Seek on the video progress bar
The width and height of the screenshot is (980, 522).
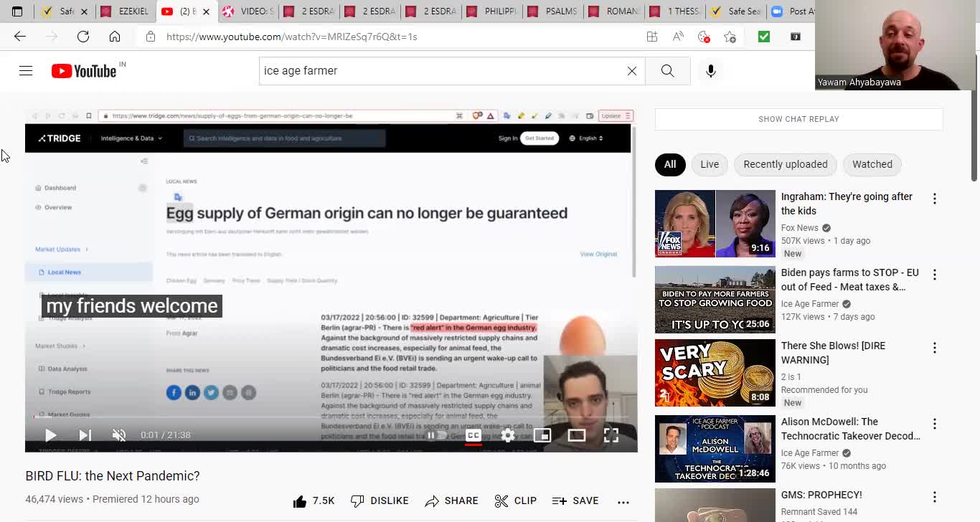[331, 417]
